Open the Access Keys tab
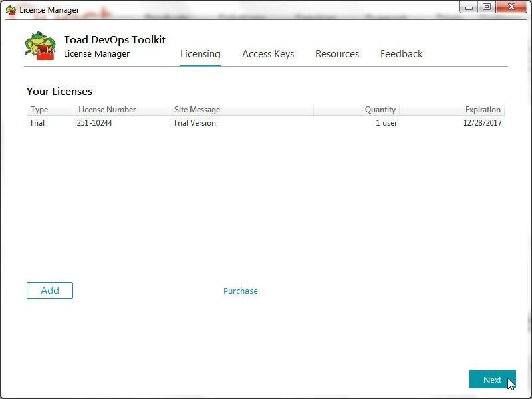 268,54
